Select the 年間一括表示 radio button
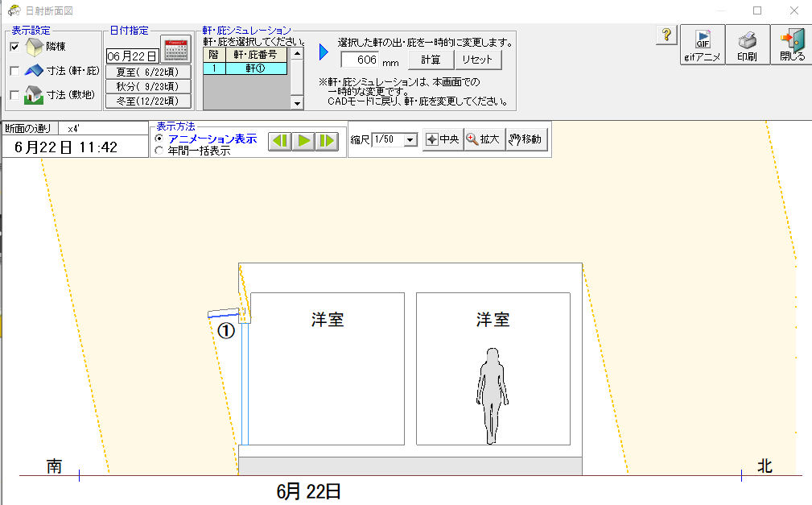The image size is (812, 505). point(158,151)
